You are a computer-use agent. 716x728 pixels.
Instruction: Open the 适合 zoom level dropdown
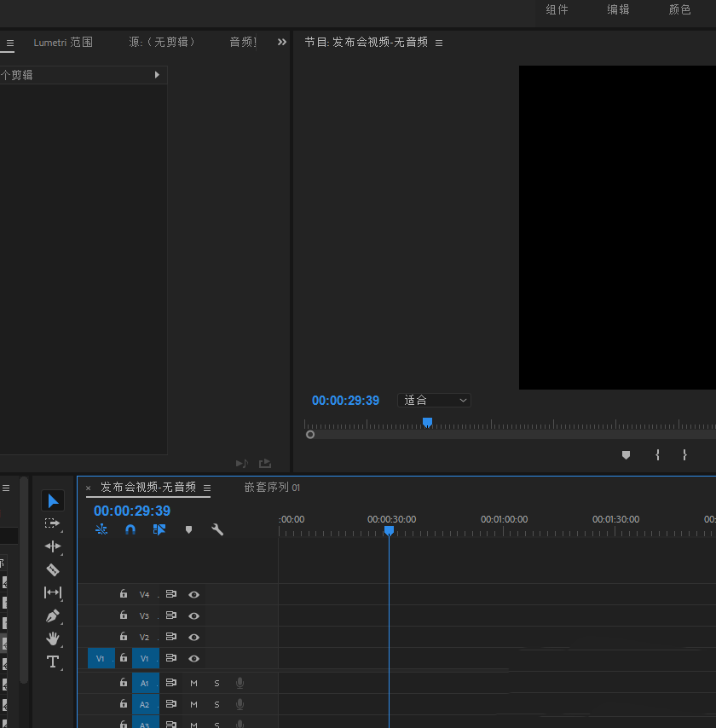[434, 401]
